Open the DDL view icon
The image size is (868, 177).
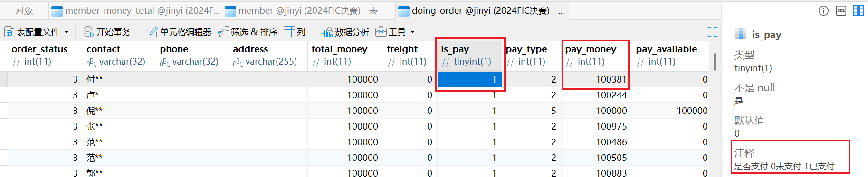[x=841, y=10]
